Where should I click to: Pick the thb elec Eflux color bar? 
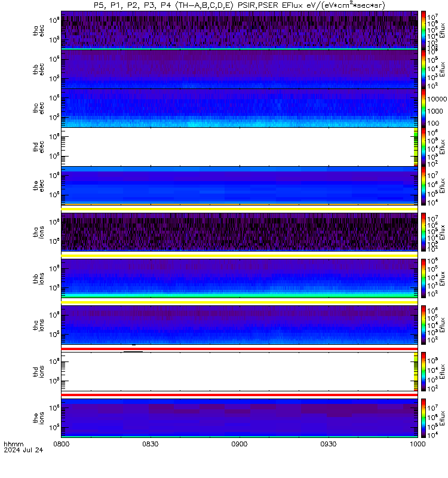point(424,69)
